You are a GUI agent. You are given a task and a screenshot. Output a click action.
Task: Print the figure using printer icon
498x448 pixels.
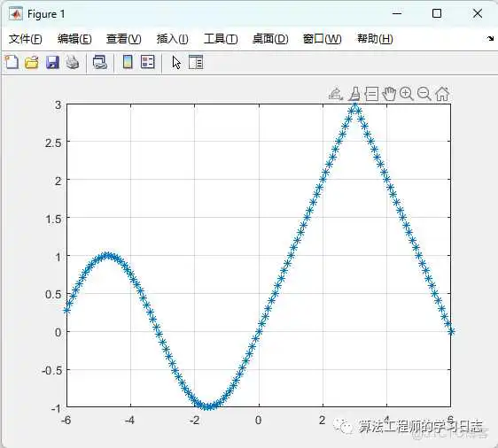tap(73, 62)
